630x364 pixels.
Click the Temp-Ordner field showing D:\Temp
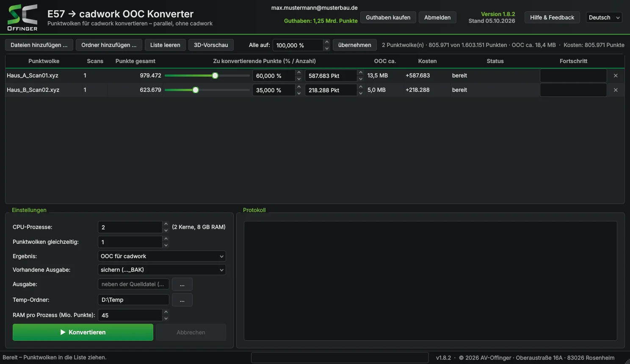click(133, 300)
